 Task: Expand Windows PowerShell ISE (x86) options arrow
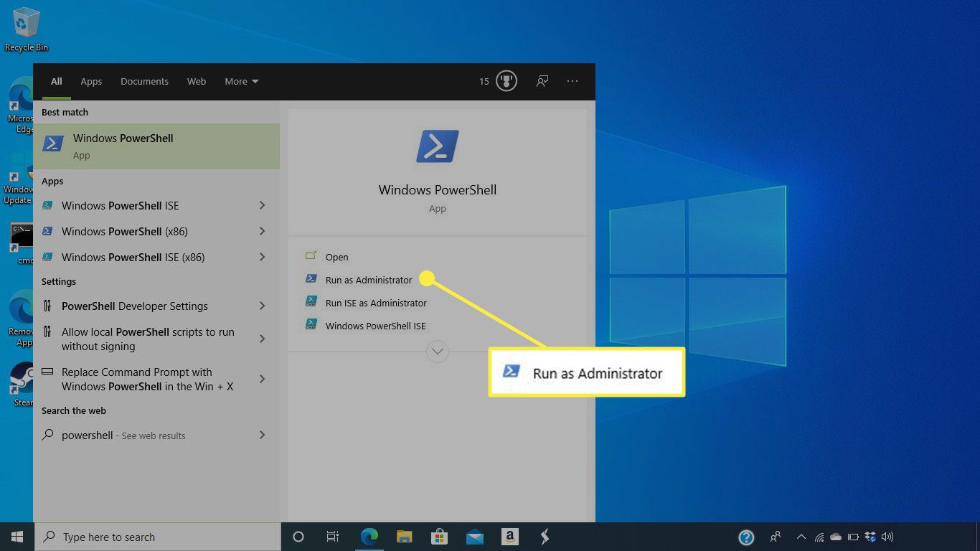tap(262, 257)
